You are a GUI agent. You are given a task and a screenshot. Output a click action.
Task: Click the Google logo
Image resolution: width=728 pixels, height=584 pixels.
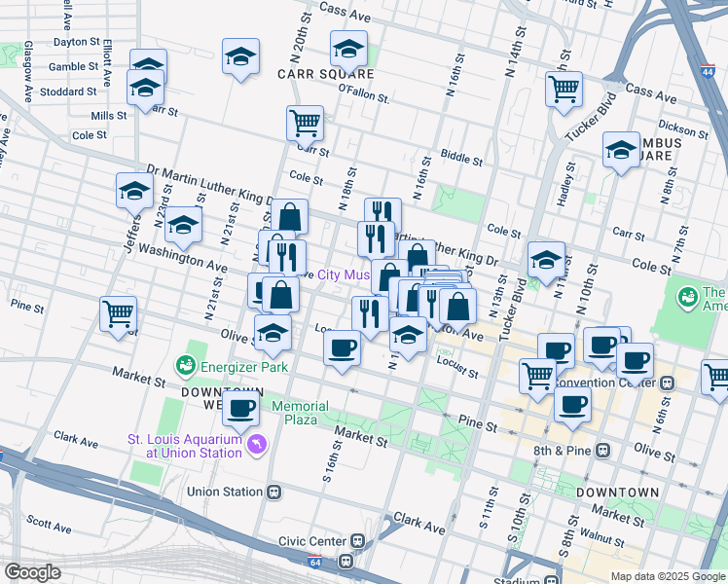(32, 572)
